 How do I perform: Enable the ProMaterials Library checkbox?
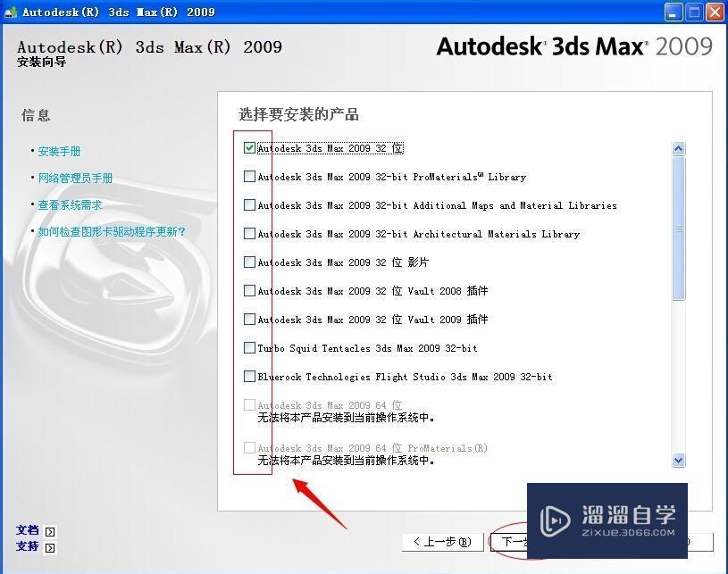point(250,177)
